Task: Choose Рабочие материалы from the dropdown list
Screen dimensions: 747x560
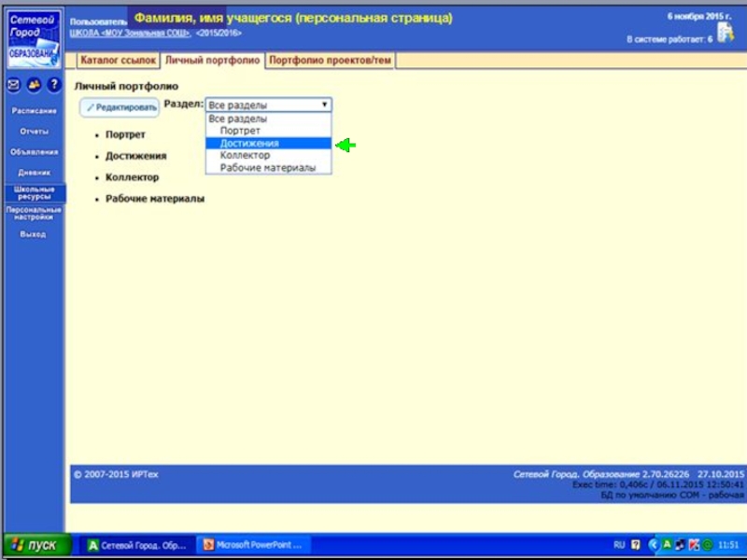Action: coord(268,168)
